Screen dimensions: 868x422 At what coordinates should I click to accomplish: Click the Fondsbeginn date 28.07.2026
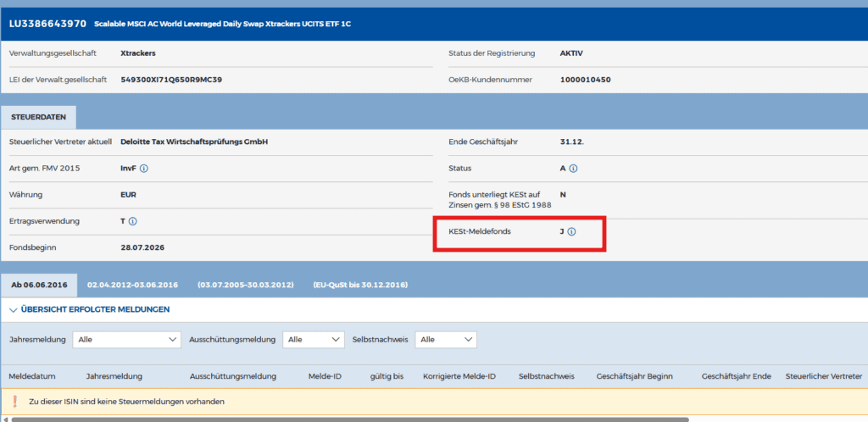tap(142, 247)
